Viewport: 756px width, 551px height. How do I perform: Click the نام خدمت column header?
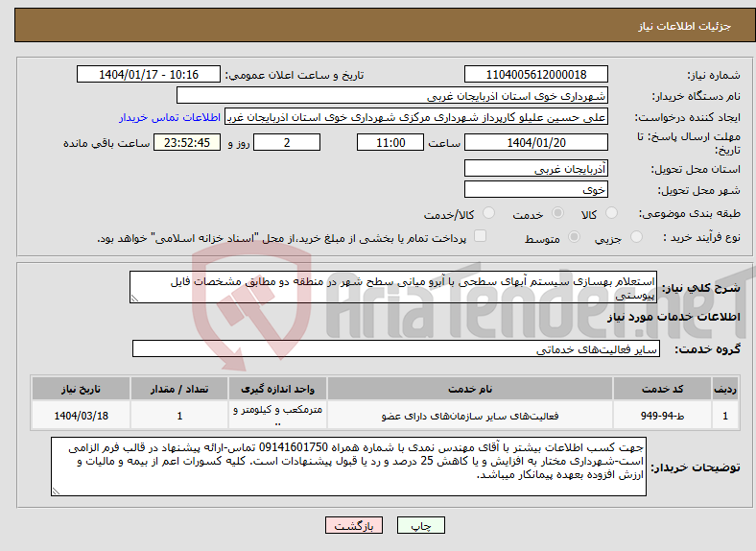point(470,389)
